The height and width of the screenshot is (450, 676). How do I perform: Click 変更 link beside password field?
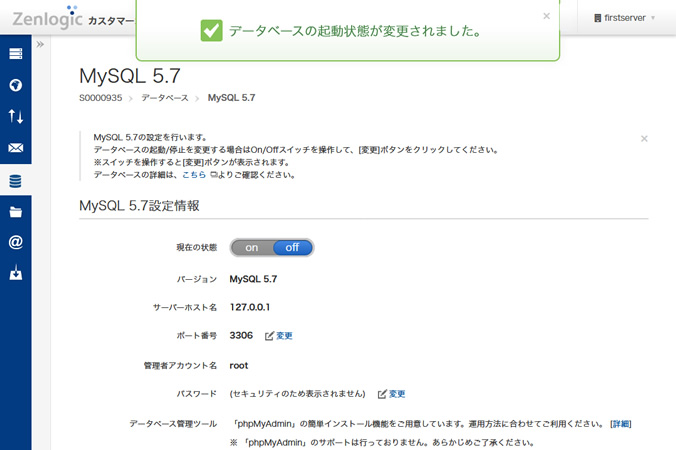click(x=396, y=394)
